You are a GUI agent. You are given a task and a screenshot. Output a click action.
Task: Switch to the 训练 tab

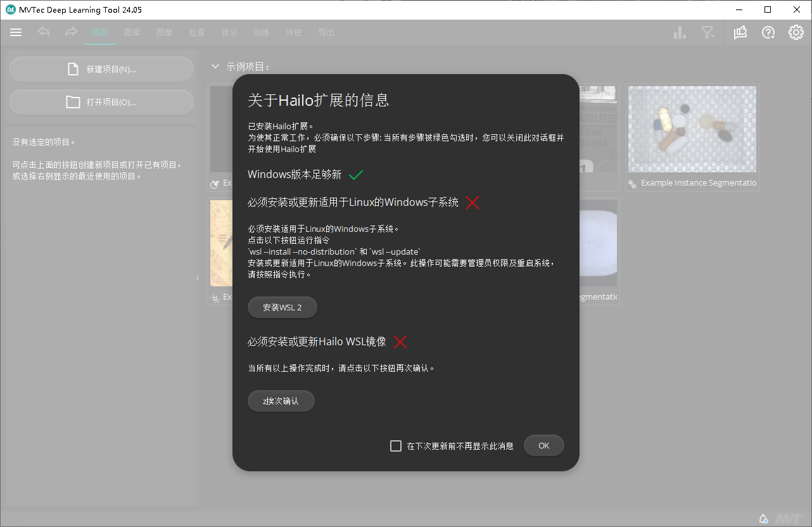pyautogui.click(x=262, y=32)
